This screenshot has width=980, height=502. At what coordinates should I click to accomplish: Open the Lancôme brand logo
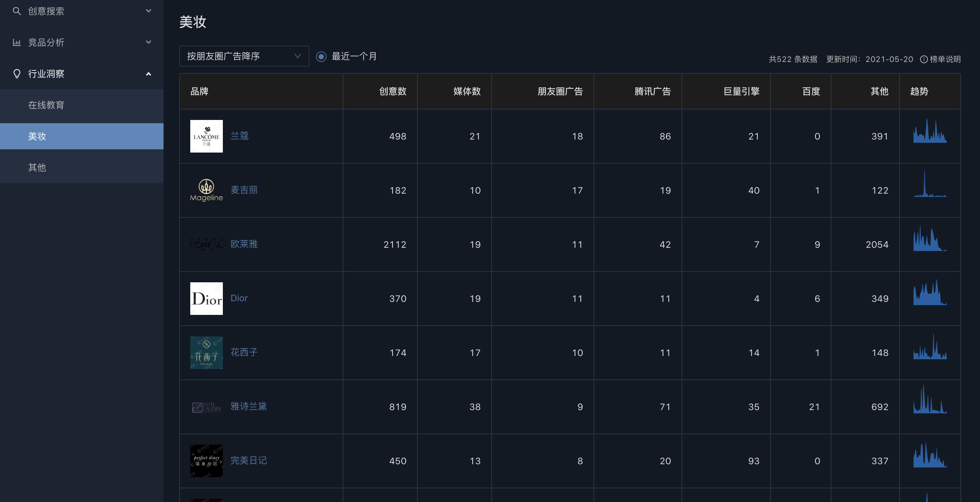206,136
